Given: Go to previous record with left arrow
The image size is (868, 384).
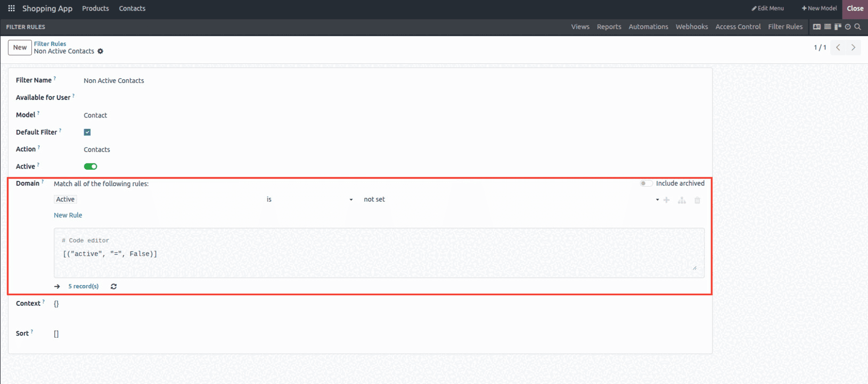Looking at the screenshot, I should 838,47.
